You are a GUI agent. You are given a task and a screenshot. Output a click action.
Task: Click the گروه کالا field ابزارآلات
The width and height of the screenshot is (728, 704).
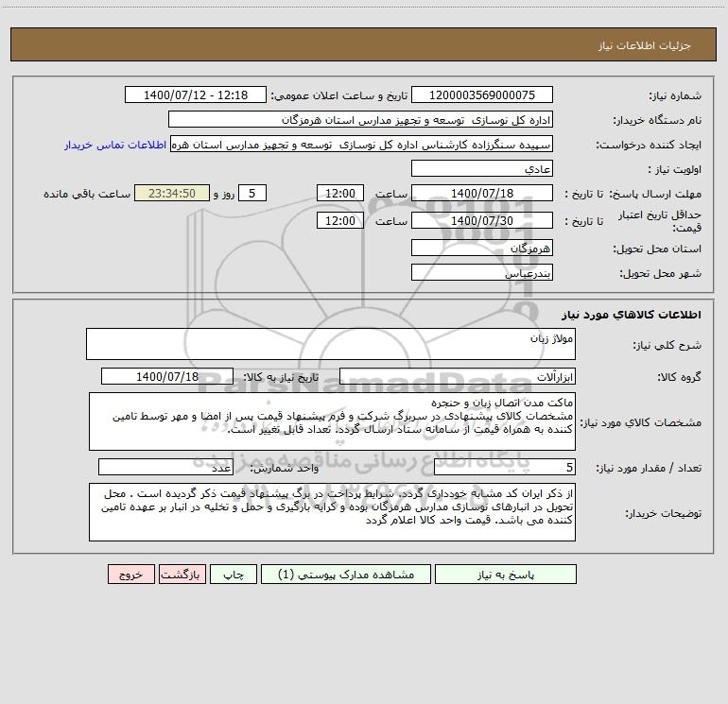point(458,376)
